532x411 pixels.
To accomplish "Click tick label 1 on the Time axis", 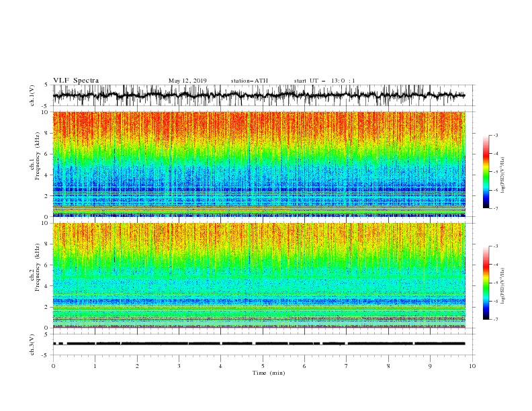I will [x=95, y=366].
